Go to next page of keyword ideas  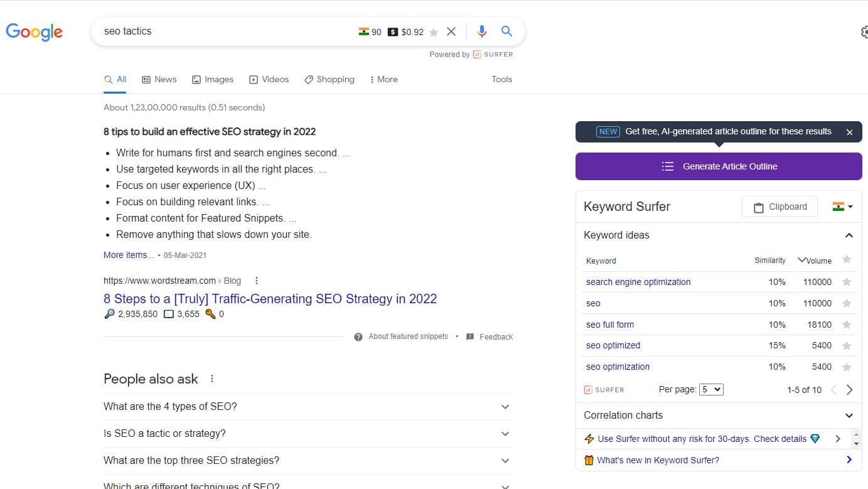point(849,390)
